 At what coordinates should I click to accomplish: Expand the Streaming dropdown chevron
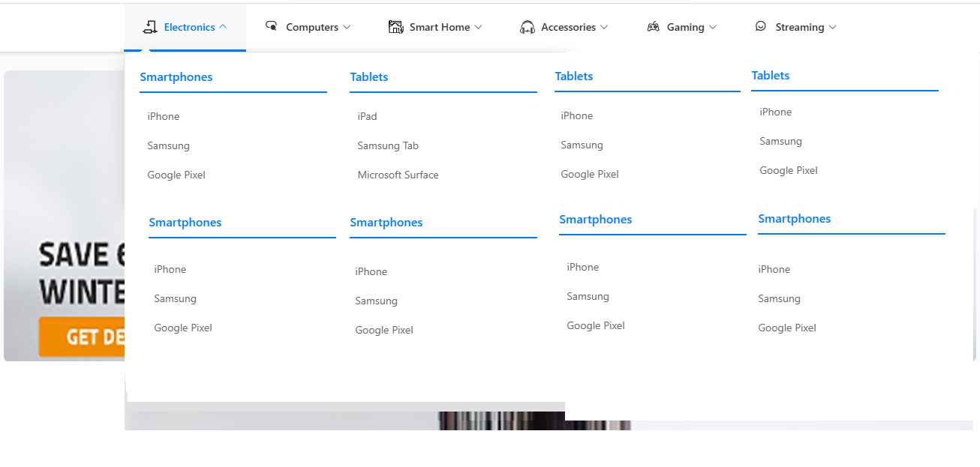[x=832, y=27]
